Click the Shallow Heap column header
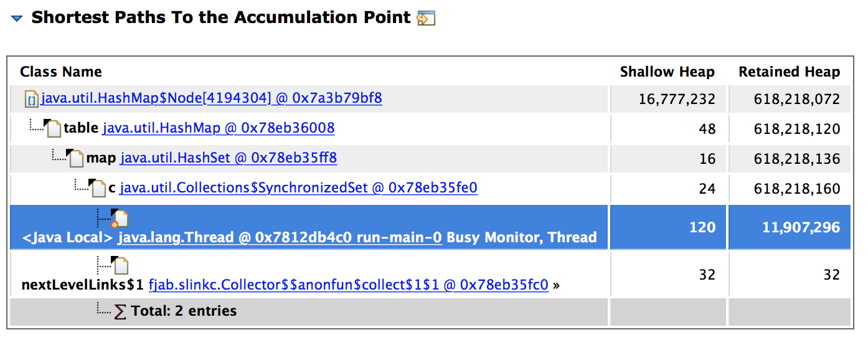 pyautogui.click(x=668, y=72)
